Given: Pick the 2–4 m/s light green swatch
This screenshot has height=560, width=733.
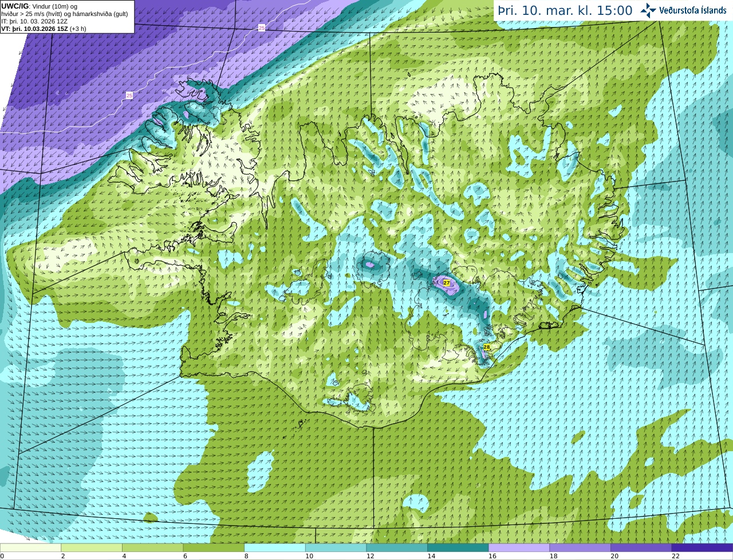Looking at the screenshot, I should [x=92, y=547].
